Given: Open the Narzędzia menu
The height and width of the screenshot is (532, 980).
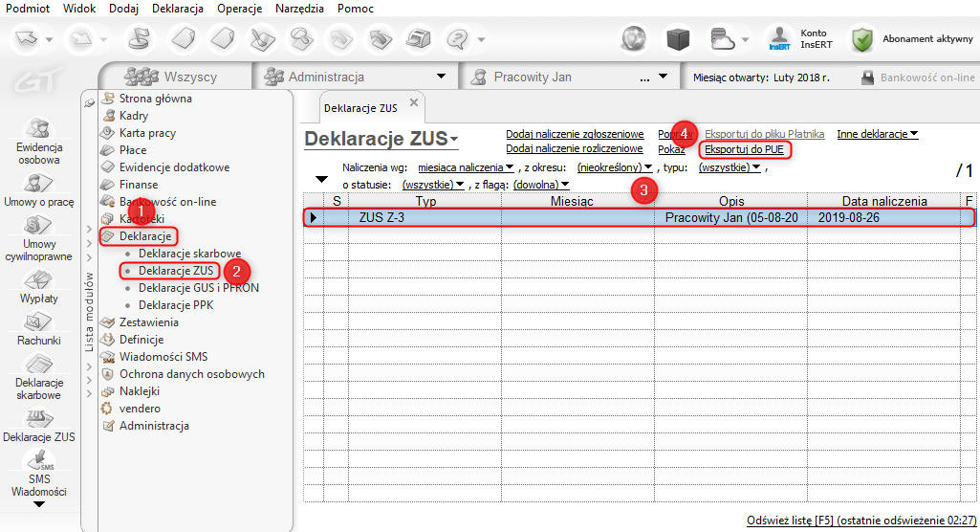Looking at the screenshot, I should (299, 8).
